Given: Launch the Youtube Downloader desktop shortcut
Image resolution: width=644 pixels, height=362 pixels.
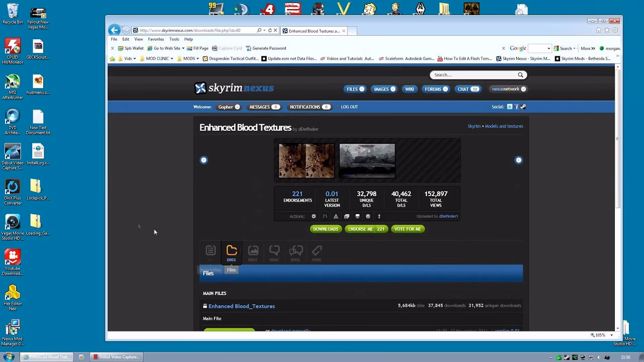Looking at the screenshot, I should pos(13,263).
